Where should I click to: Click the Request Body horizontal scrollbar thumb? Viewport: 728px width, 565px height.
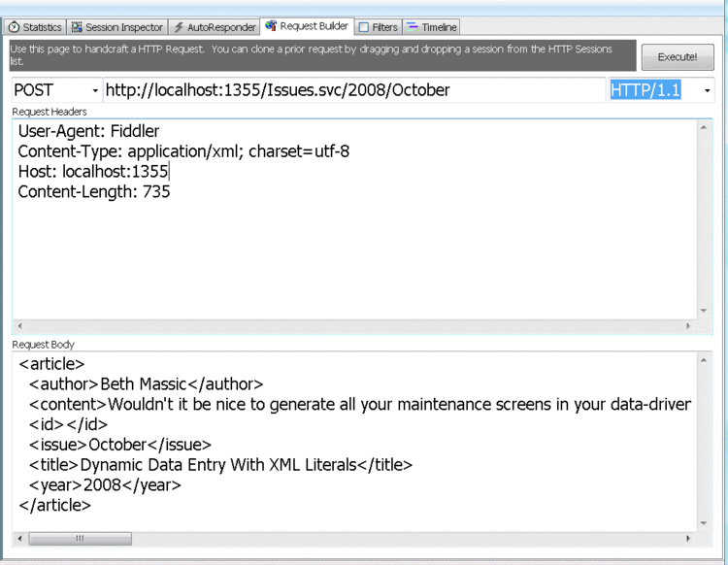point(81,539)
